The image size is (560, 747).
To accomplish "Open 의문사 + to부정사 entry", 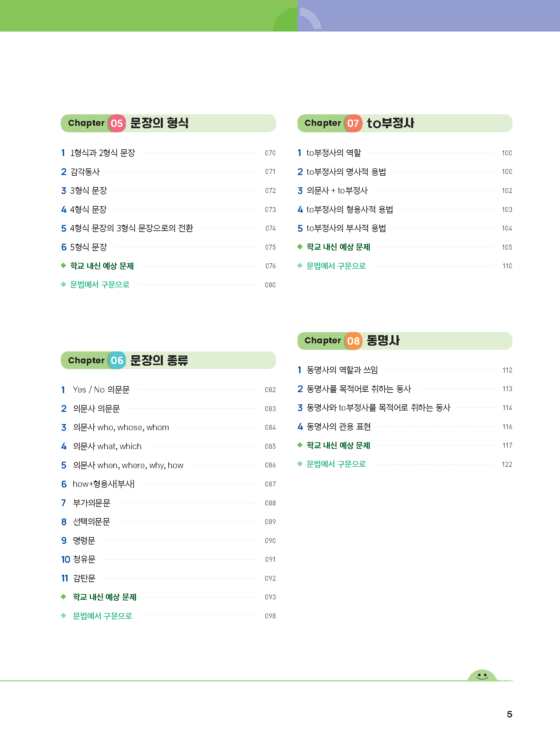I will [x=337, y=191].
